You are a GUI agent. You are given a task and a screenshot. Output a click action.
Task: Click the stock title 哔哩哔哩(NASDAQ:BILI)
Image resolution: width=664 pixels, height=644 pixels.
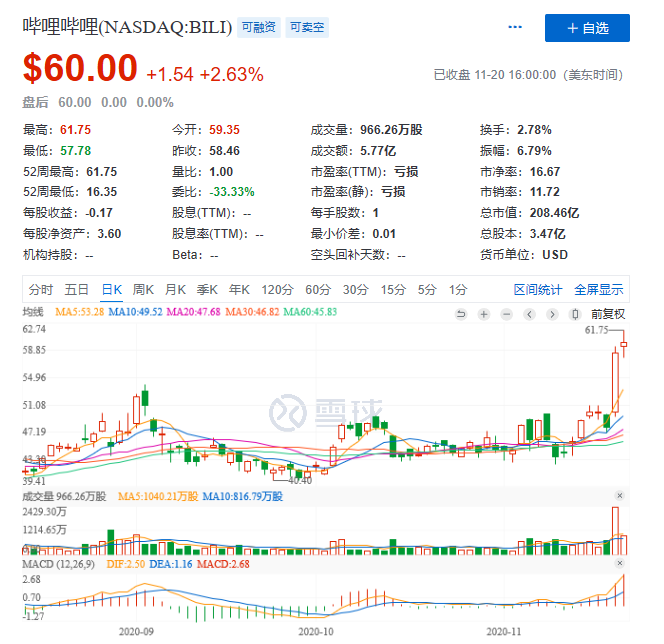pyautogui.click(x=127, y=27)
